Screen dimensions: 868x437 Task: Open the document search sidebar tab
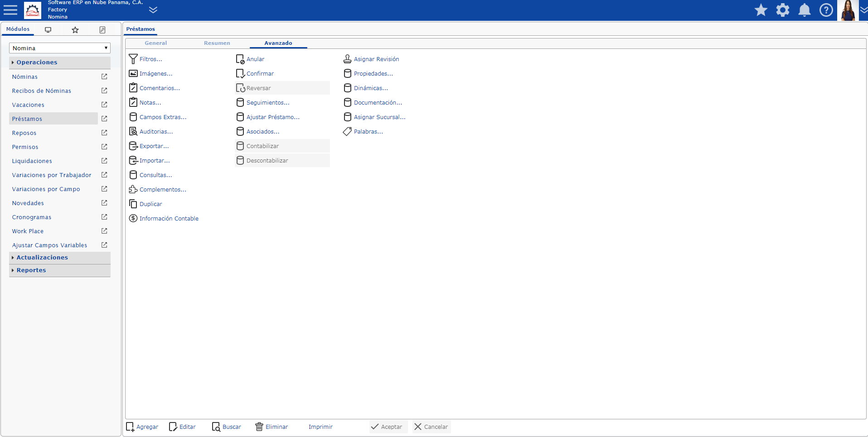(102, 30)
